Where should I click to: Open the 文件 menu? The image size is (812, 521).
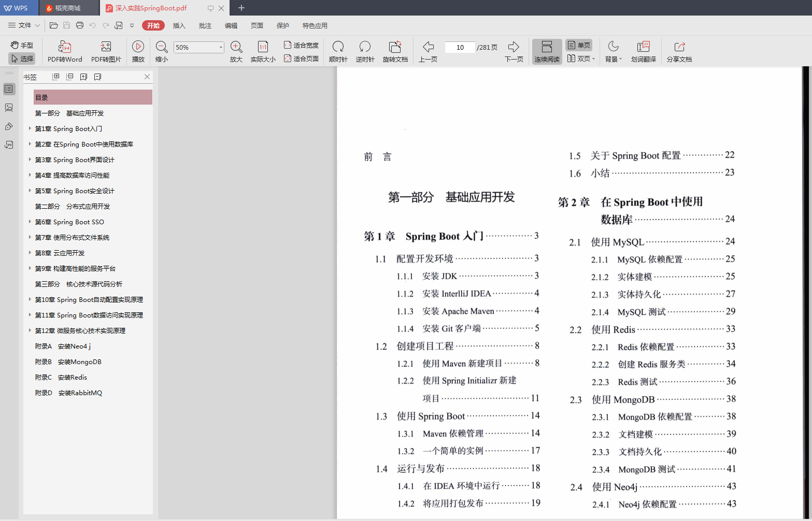pyautogui.click(x=24, y=25)
